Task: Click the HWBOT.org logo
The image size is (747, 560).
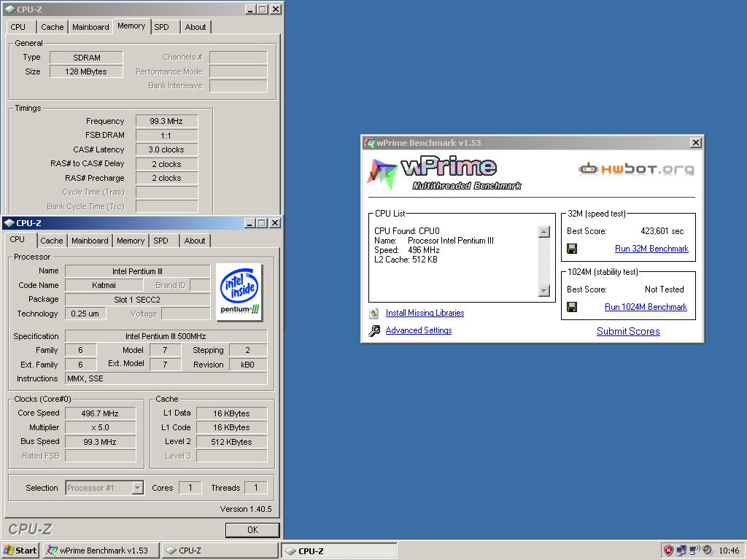Action: 636,169
